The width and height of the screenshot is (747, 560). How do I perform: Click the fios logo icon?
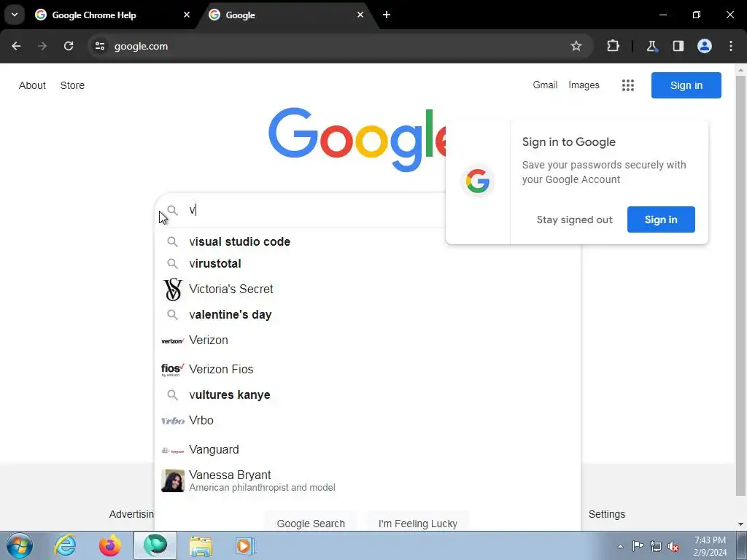(172, 370)
